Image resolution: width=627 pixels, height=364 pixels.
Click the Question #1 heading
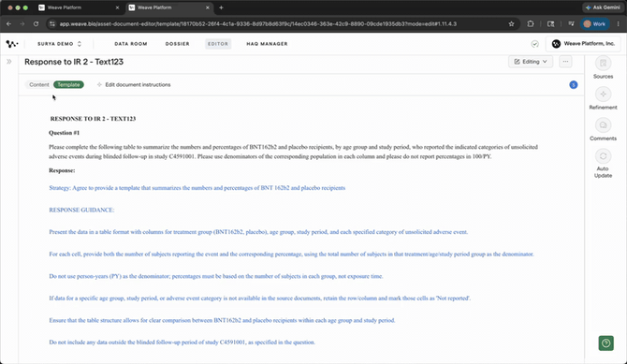[x=64, y=133]
